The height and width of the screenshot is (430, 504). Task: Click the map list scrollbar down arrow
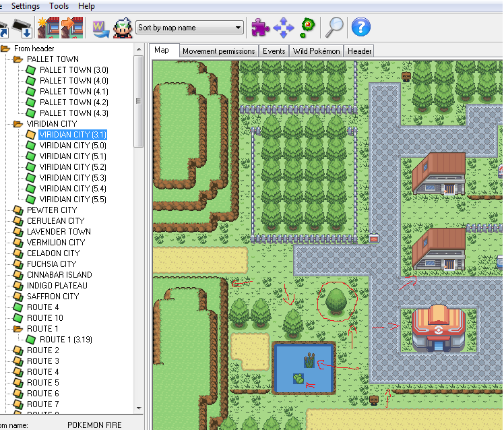(x=139, y=408)
